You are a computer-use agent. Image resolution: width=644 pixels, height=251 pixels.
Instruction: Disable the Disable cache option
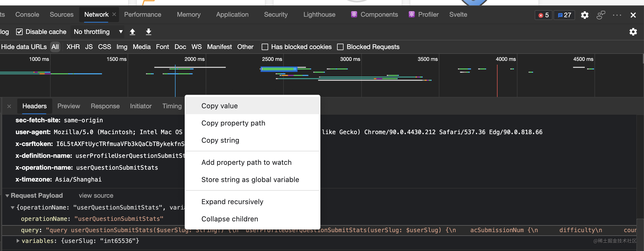click(x=19, y=32)
